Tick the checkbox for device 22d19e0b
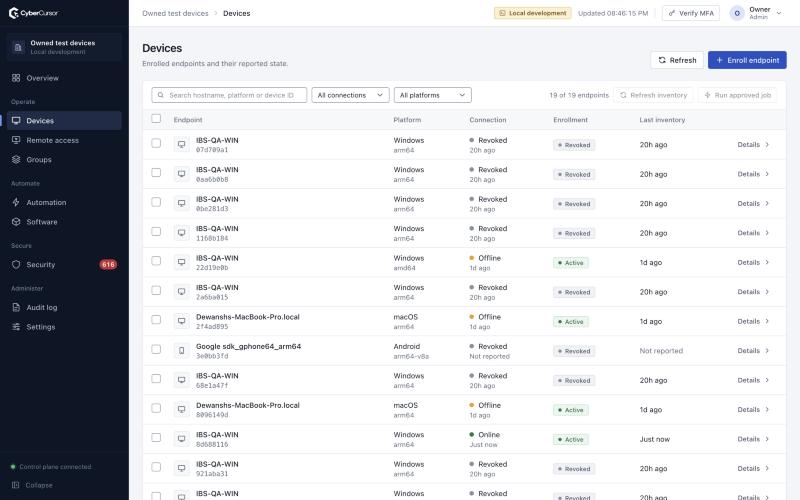Image resolution: width=800 pixels, height=500 pixels. pos(156,261)
